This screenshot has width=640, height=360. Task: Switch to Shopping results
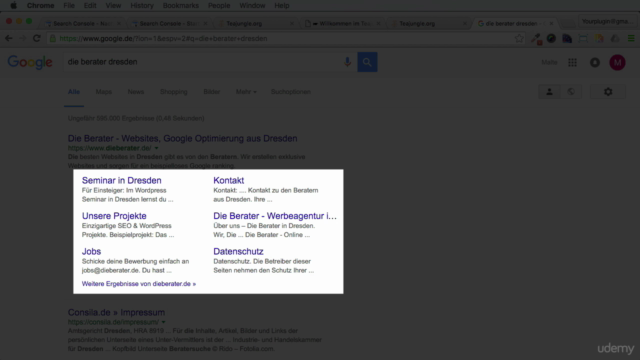coord(173,92)
